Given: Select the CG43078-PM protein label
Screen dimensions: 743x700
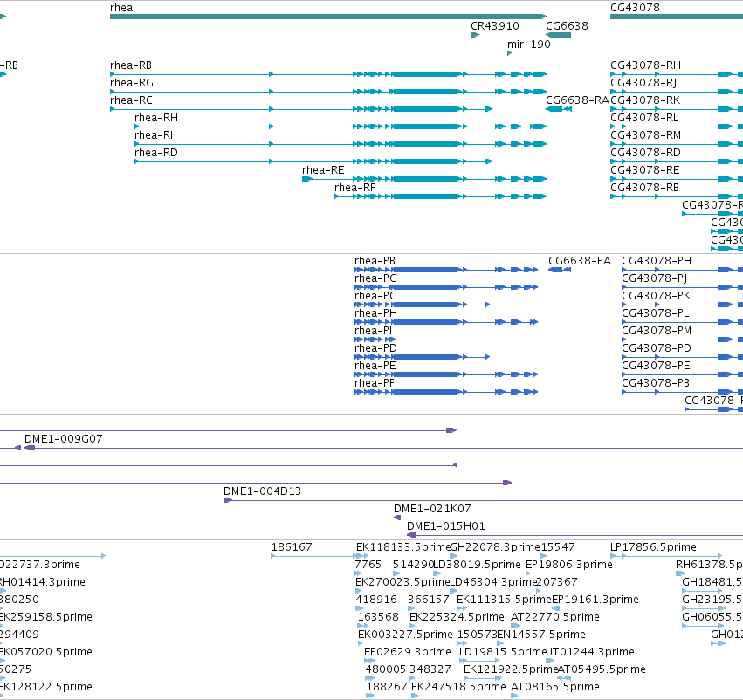Looking at the screenshot, I should coord(657,331).
